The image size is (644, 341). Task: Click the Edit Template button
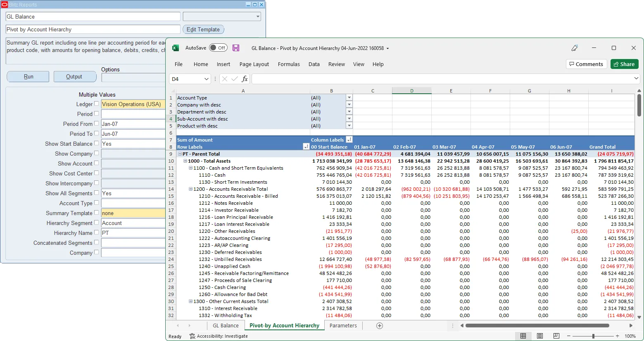click(x=203, y=30)
